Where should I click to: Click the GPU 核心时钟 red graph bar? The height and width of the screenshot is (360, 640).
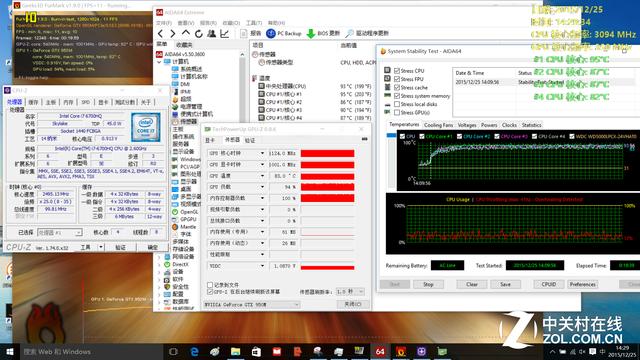[x=327, y=153]
